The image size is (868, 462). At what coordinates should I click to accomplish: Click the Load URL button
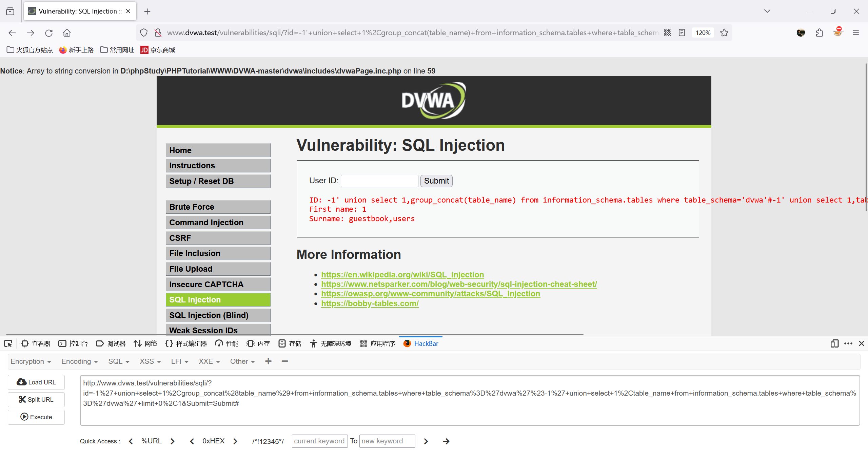36,382
